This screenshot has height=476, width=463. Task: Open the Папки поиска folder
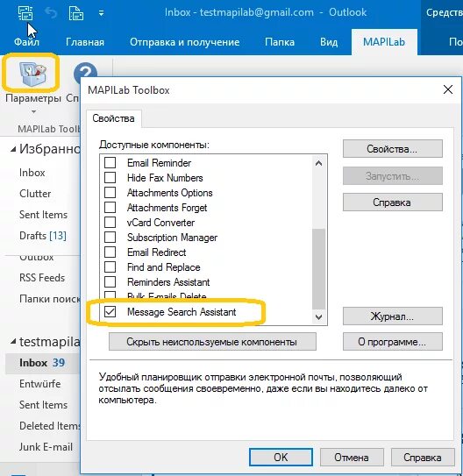(49, 299)
